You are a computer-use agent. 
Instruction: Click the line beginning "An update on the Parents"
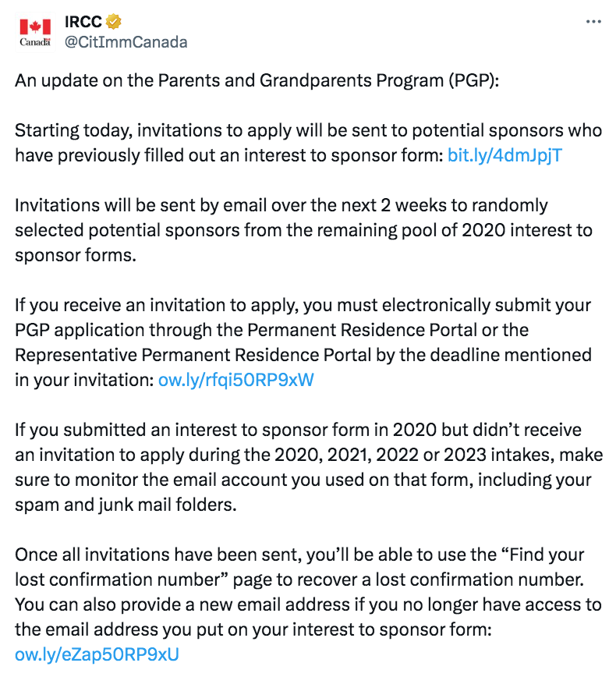coord(253,82)
